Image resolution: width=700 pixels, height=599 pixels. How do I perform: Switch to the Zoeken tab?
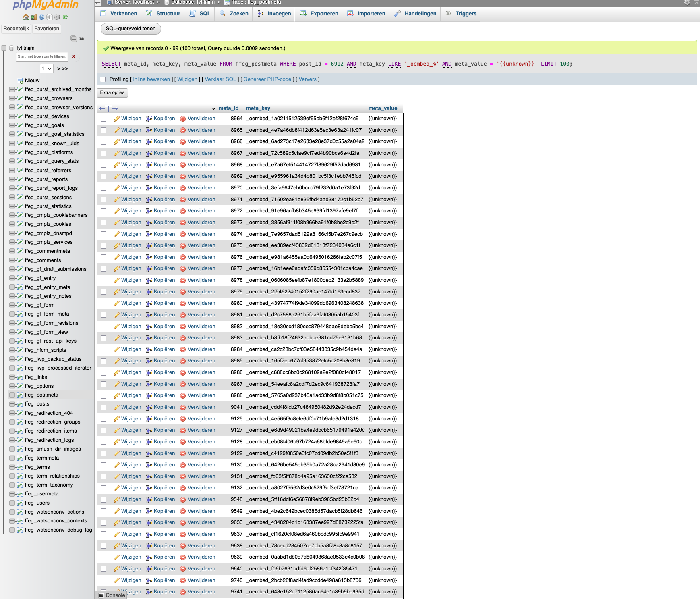click(234, 14)
